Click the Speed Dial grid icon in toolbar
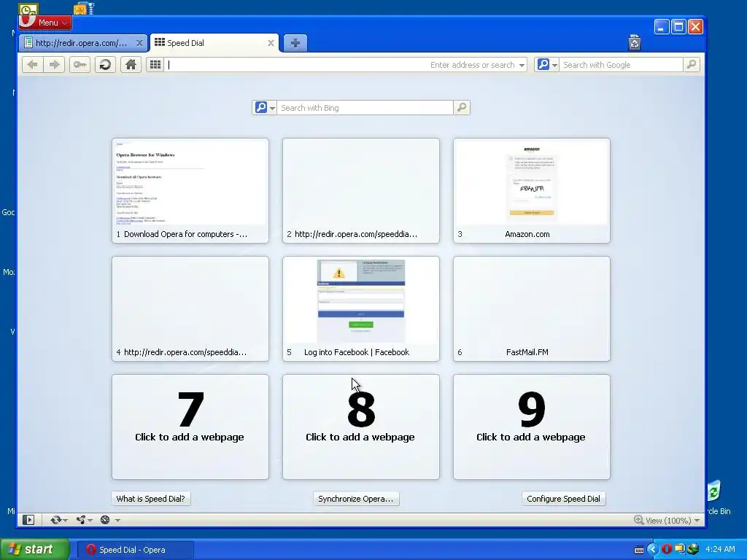The height and width of the screenshot is (560, 747). pos(155,64)
